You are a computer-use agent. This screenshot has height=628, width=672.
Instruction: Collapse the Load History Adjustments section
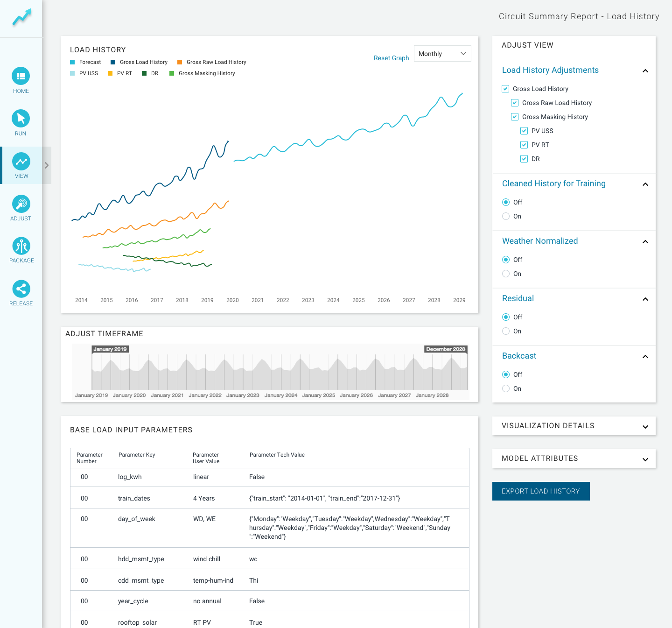[x=645, y=71]
